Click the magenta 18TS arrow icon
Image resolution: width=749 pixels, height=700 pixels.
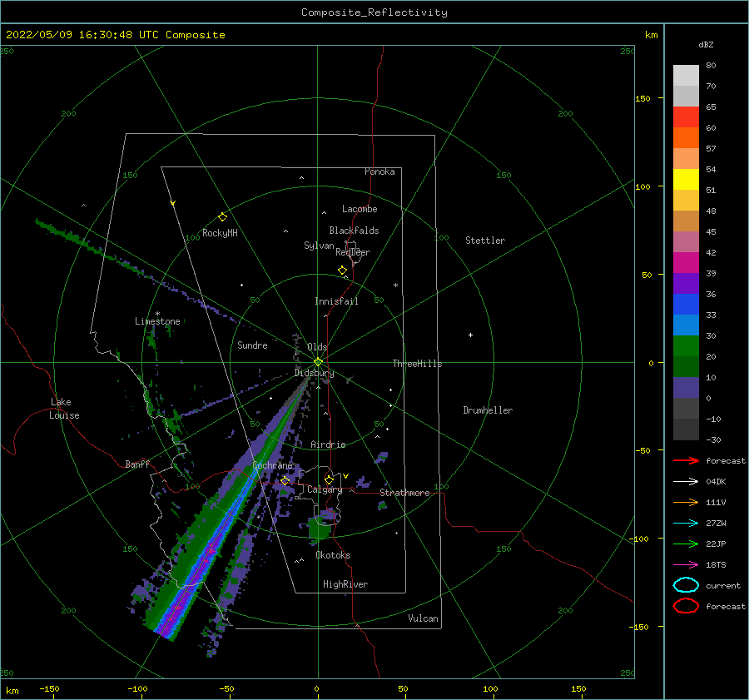(686, 565)
